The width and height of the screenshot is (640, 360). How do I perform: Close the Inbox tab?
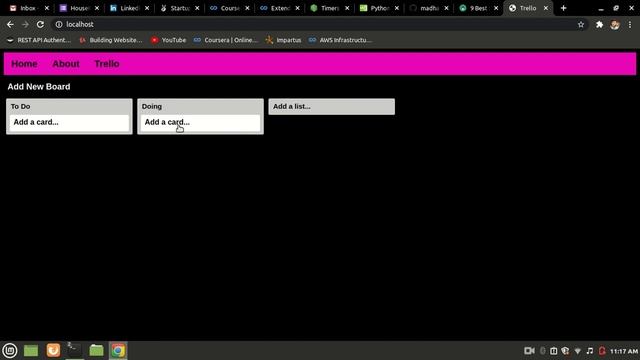pyautogui.click(x=47, y=8)
